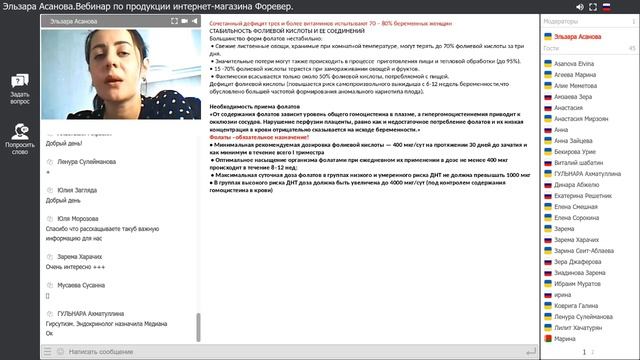
Task: Expand Эльзара Асанова video to fullscreen
Action: 174,21
